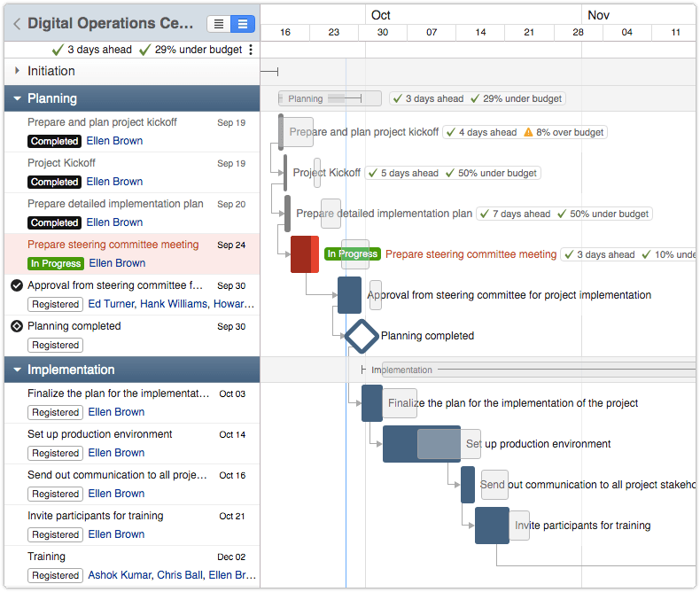Viewport: 700px width, 592px height.
Task: Collapse the Implementation group
Action: [x=17, y=370]
